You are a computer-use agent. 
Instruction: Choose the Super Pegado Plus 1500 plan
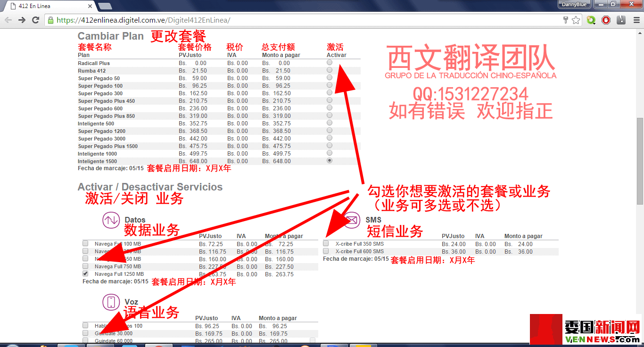coord(330,146)
